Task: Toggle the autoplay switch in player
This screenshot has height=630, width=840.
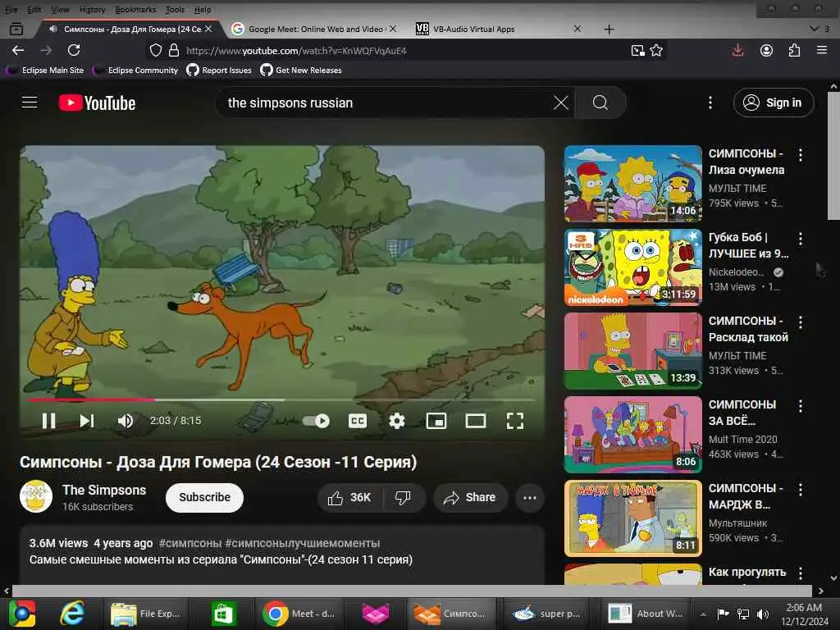Action: (316, 421)
